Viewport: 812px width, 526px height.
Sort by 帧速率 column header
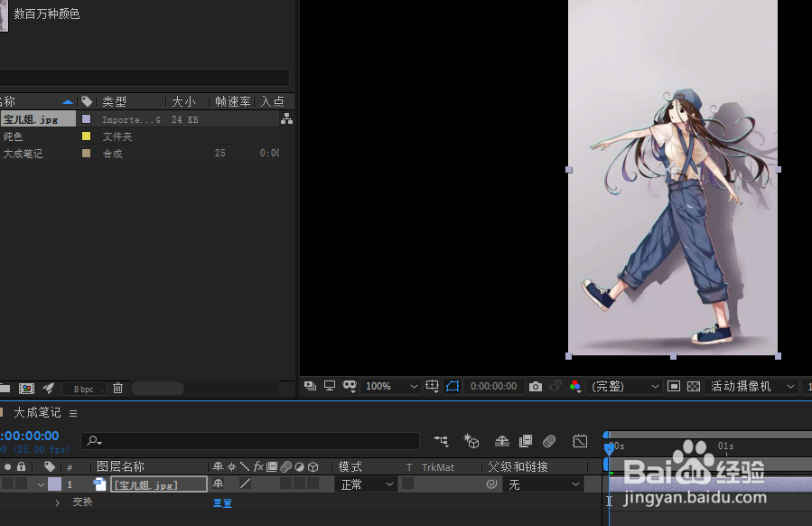(x=233, y=101)
